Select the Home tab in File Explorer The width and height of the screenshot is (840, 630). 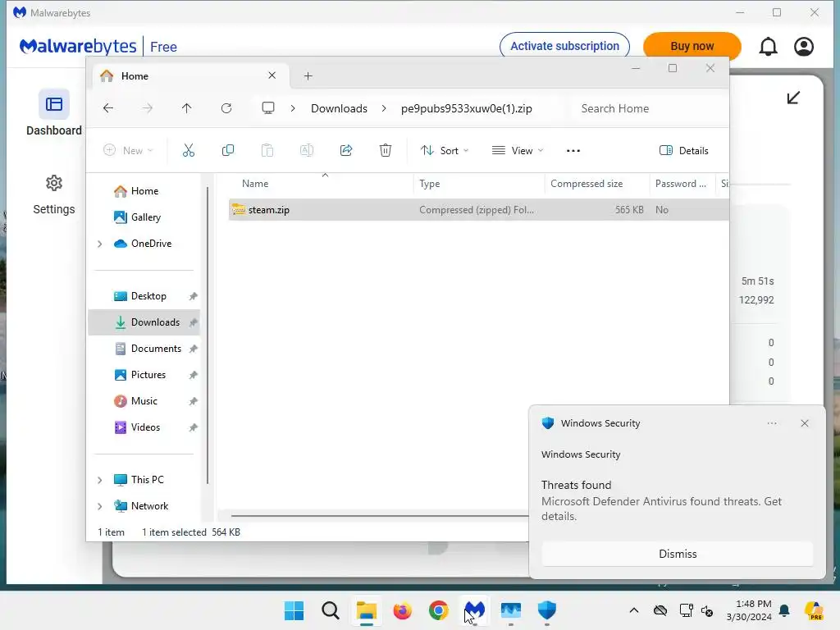click(x=190, y=76)
